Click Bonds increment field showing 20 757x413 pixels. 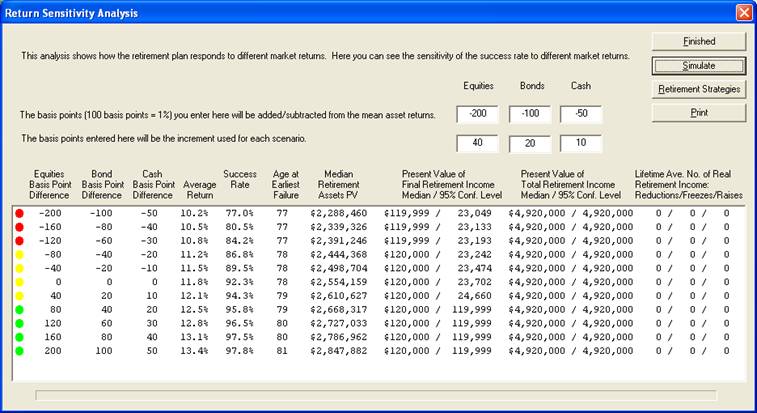click(x=529, y=143)
